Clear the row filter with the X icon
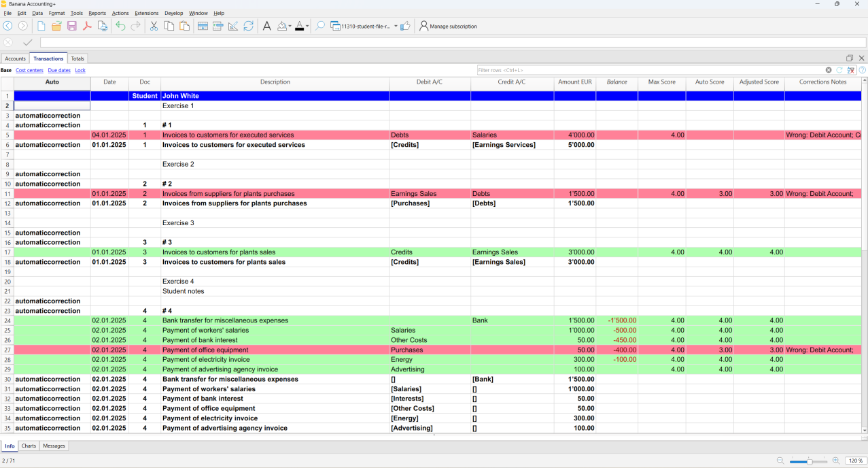The height and width of the screenshot is (468, 868). (x=829, y=70)
